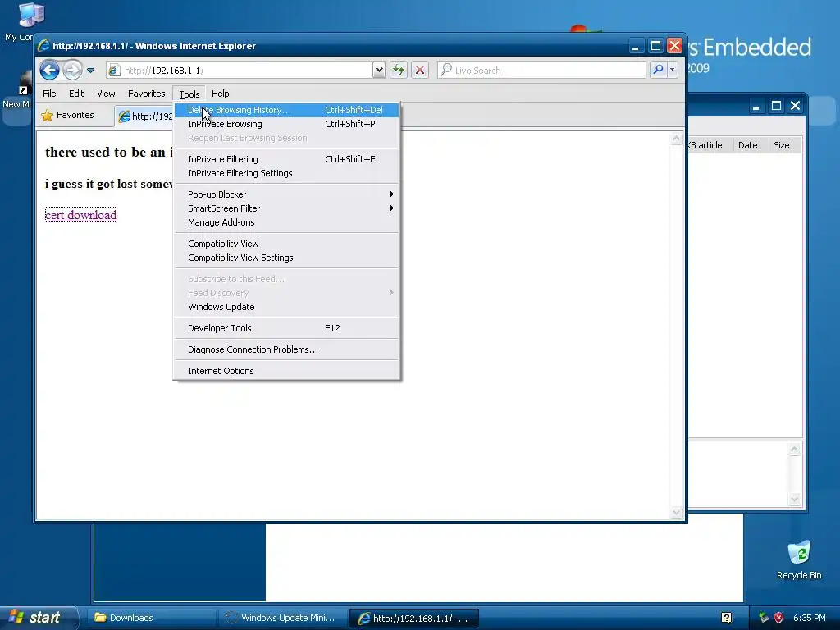Open Developer Tools
The image size is (840, 630).
pos(286,328)
